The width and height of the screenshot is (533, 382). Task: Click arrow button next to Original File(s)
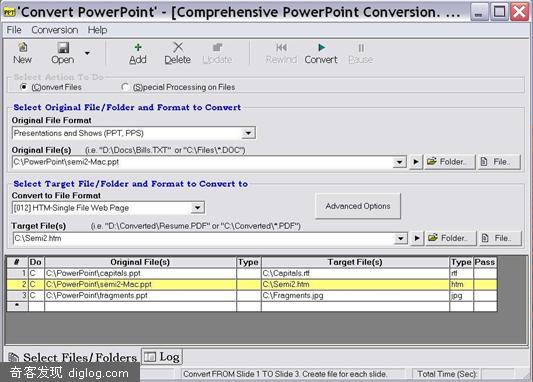click(x=415, y=162)
